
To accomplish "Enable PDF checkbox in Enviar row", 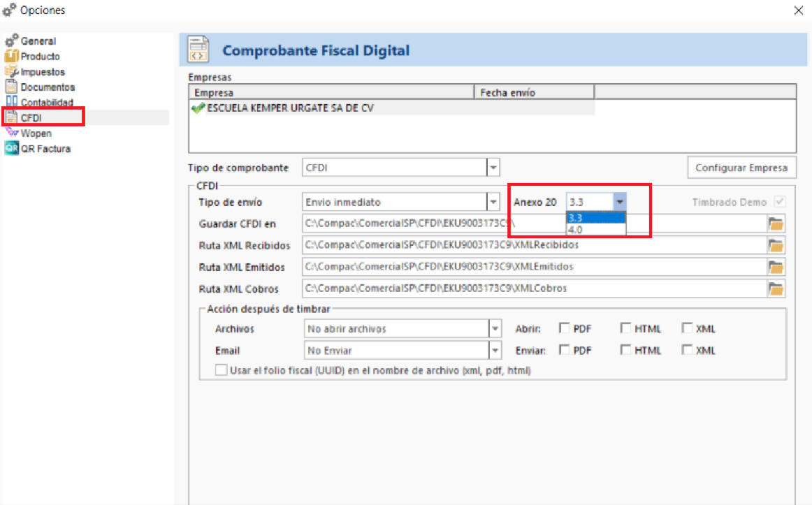I will click(x=564, y=350).
